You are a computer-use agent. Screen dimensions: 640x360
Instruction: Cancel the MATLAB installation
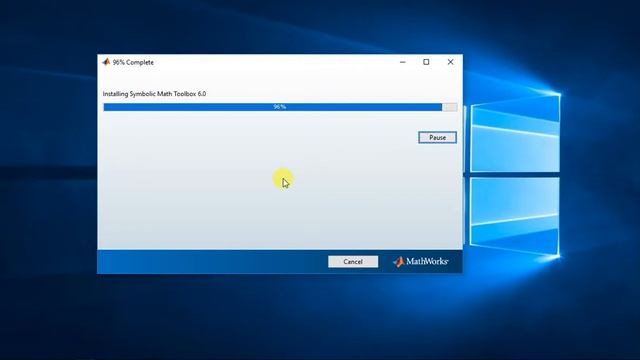353,262
